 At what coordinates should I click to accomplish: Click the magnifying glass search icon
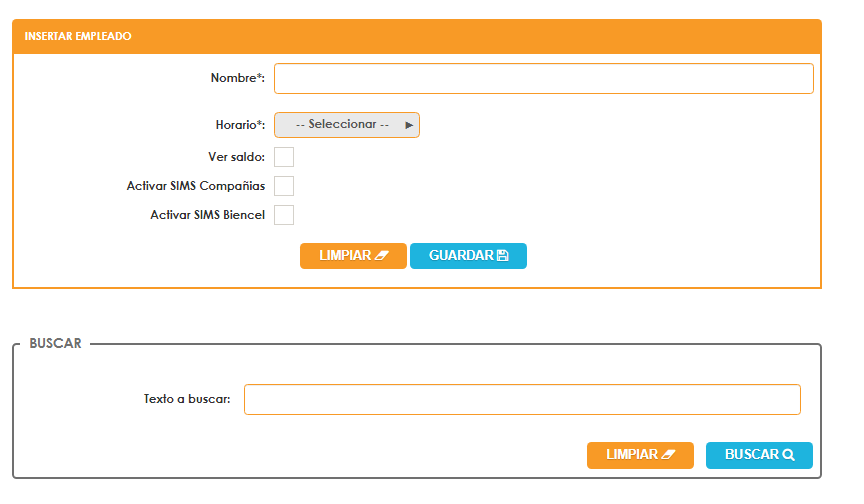(x=789, y=455)
